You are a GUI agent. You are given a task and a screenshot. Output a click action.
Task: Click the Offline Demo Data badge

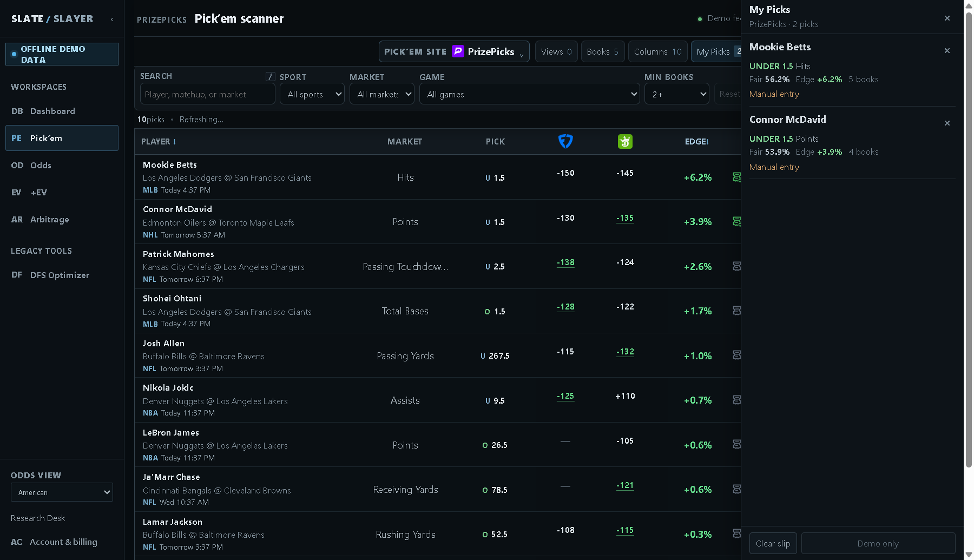(62, 54)
